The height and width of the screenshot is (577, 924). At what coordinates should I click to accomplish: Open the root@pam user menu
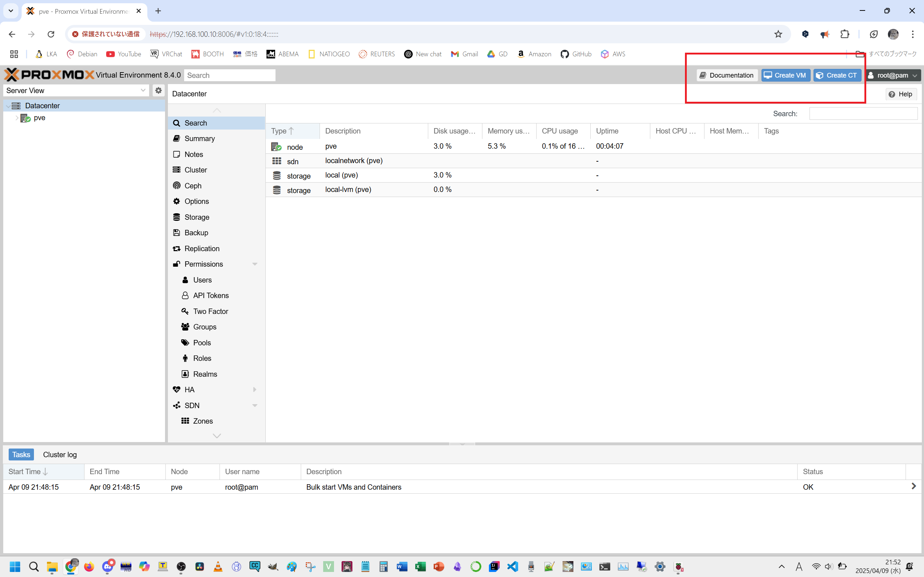[893, 75]
